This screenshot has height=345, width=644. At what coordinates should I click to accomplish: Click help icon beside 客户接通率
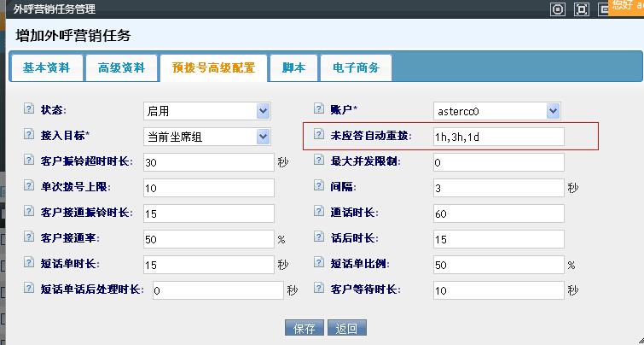click(29, 238)
